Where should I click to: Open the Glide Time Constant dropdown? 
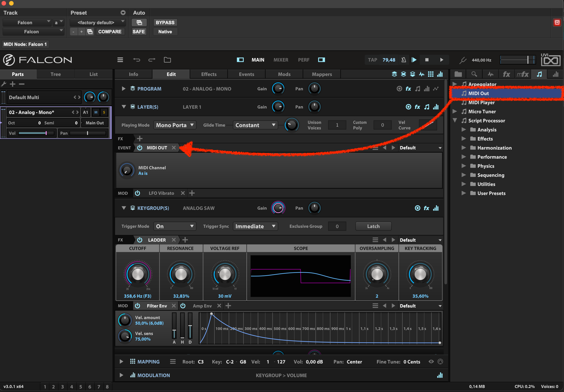point(255,125)
